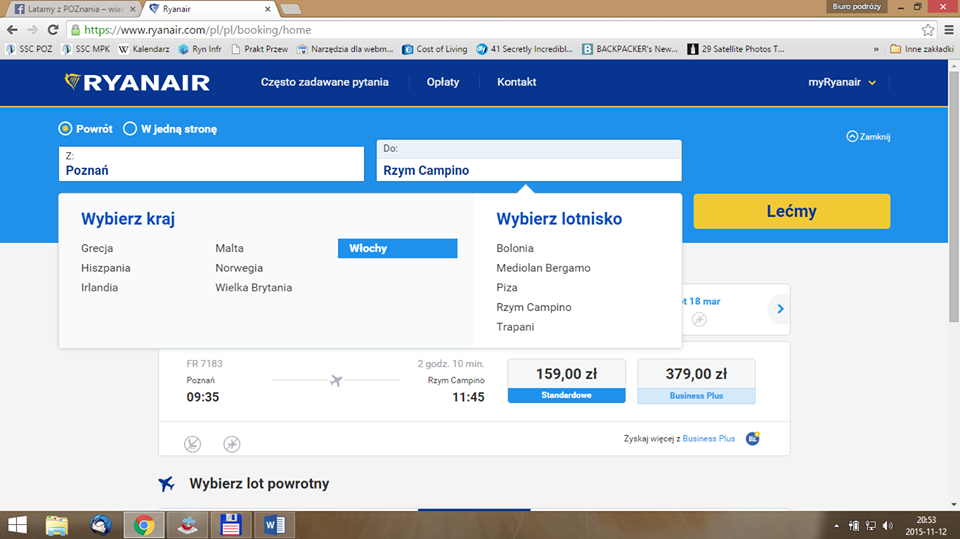Choose Hiszpania as the country
Image resolution: width=960 pixels, height=539 pixels.
coord(105,268)
